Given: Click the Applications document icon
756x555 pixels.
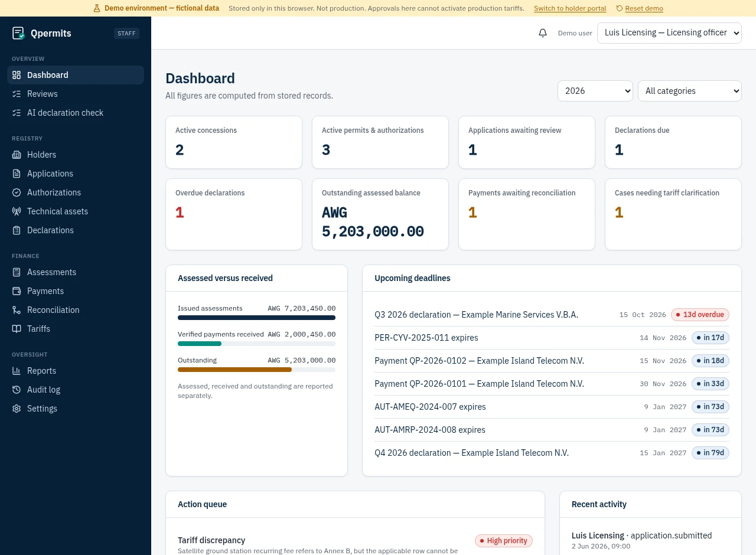Looking at the screenshot, I should point(17,174).
